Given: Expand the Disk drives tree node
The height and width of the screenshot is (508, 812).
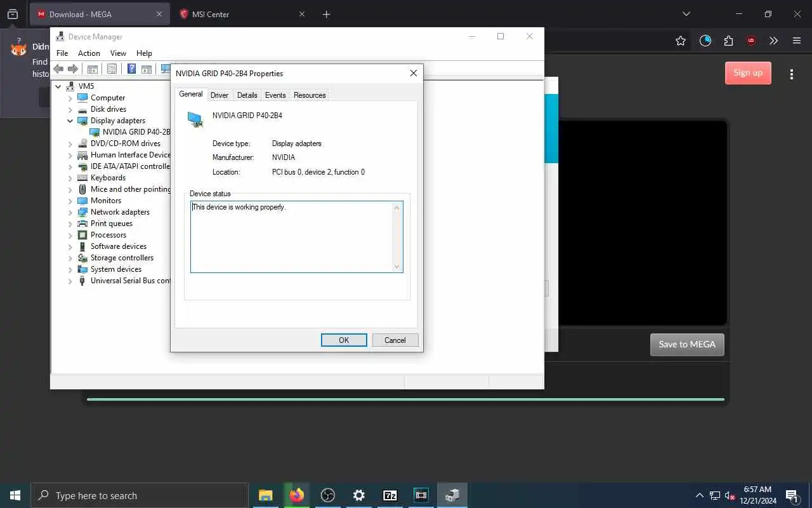Looking at the screenshot, I should click(x=70, y=109).
